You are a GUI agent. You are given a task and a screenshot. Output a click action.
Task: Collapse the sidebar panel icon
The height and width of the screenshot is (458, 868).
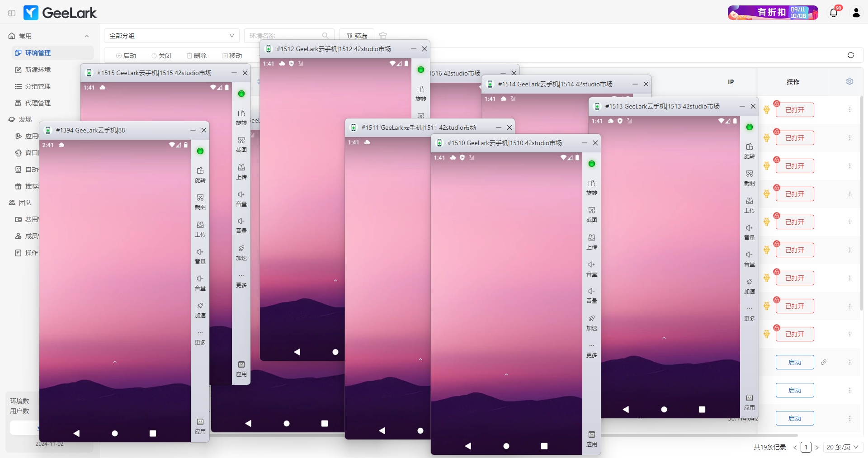click(12, 13)
